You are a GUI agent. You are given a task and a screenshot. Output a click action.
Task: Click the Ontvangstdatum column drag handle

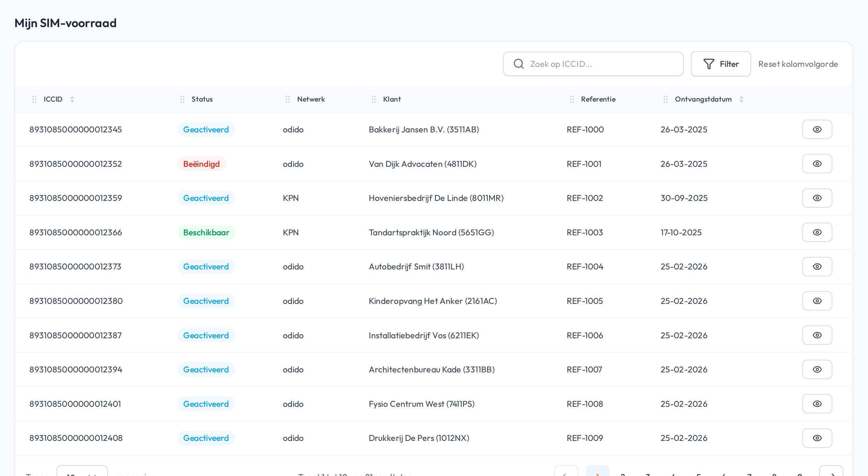point(665,99)
